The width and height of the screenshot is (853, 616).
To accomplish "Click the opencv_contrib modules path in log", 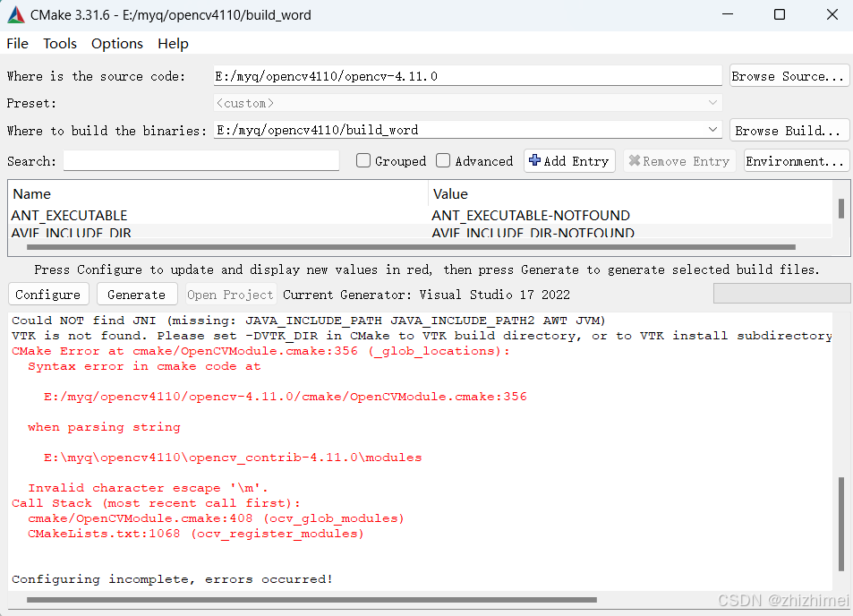I will click(233, 458).
